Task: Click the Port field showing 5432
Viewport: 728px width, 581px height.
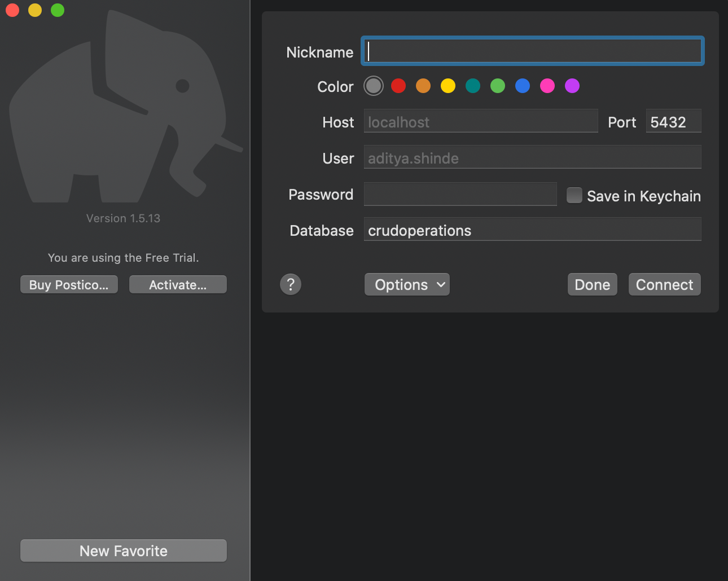Action: click(674, 121)
